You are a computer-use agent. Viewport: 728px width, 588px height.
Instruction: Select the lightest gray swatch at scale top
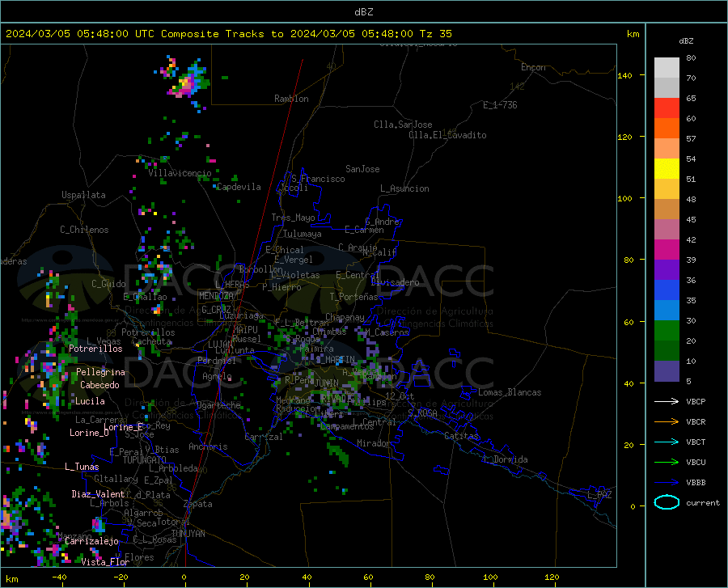coord(667,68)
